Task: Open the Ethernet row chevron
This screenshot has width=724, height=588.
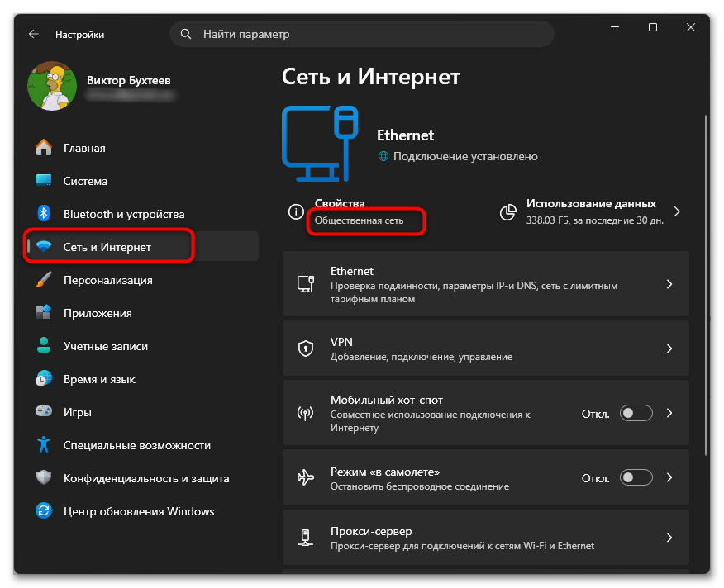Action: point(669,284)
